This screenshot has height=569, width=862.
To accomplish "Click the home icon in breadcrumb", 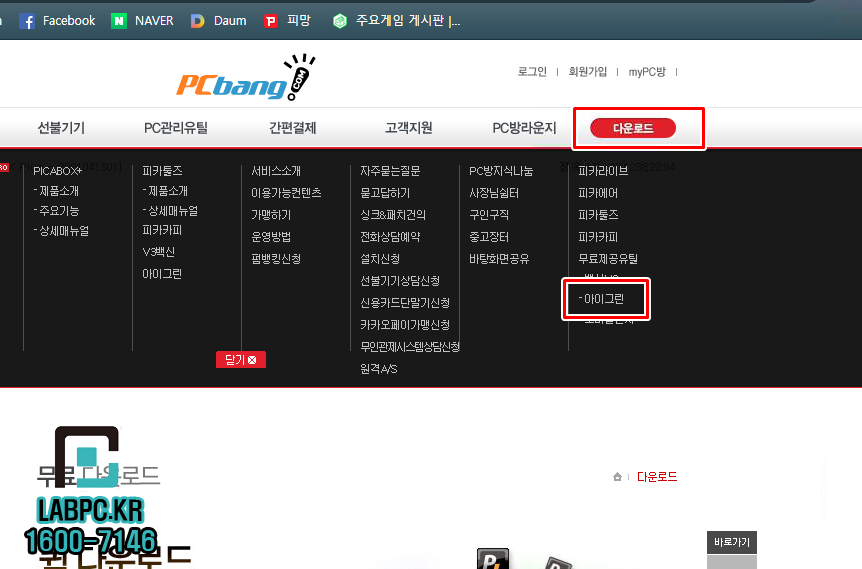I will [617, 477].
